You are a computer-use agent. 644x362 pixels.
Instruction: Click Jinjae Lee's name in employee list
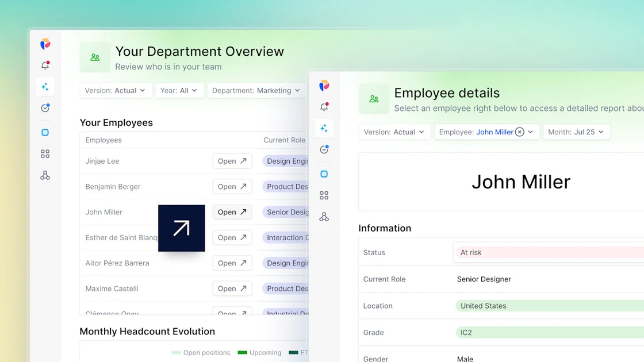(102, 161)
